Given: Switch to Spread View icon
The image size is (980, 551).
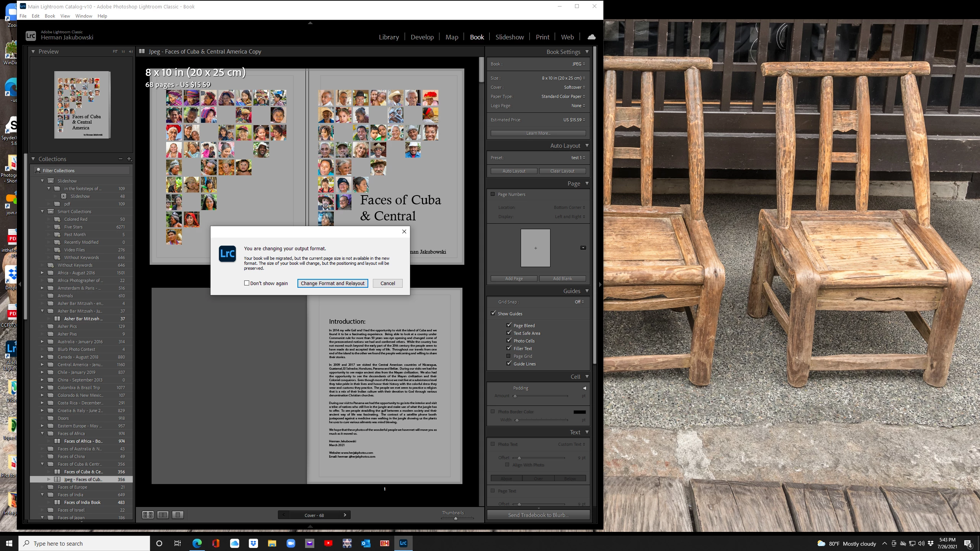Looking at the screenshot, I should (x=163, y=515).
